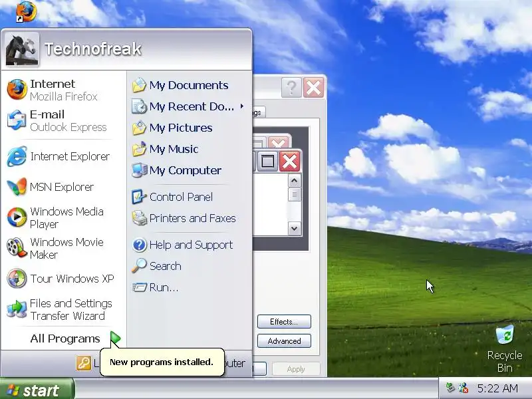Choose the Search menu text
The width and height of the screenshot is (532, 399).
pyautogui.click(x=165, y=266)
